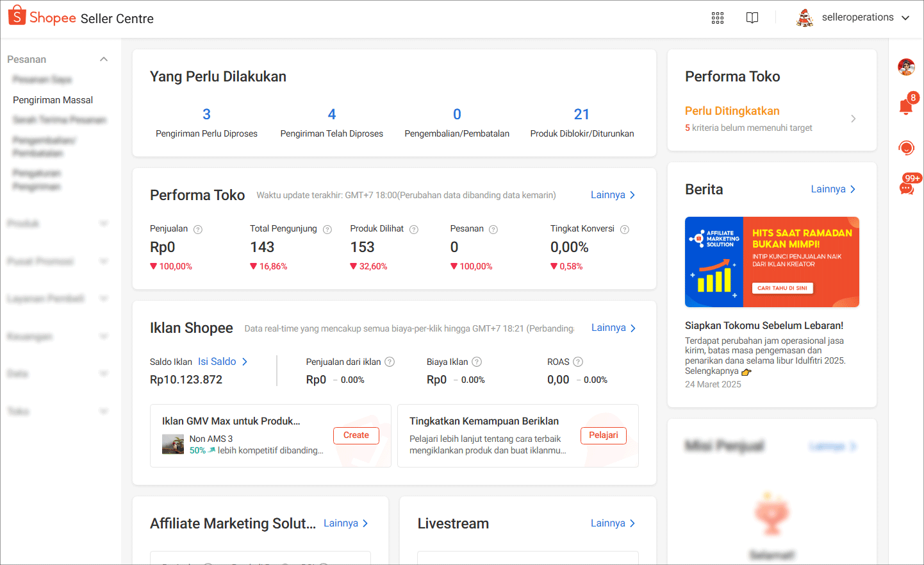924x565 pixels.
Task: Click Perlu Ditingkatkan status text
Action: pyautogui.click(x=732, y=111)
